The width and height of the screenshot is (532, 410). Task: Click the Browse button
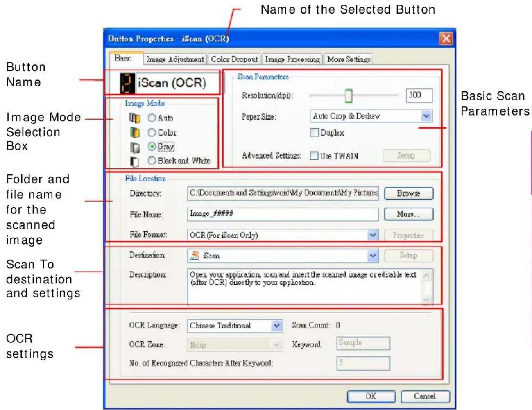[408, 193]
